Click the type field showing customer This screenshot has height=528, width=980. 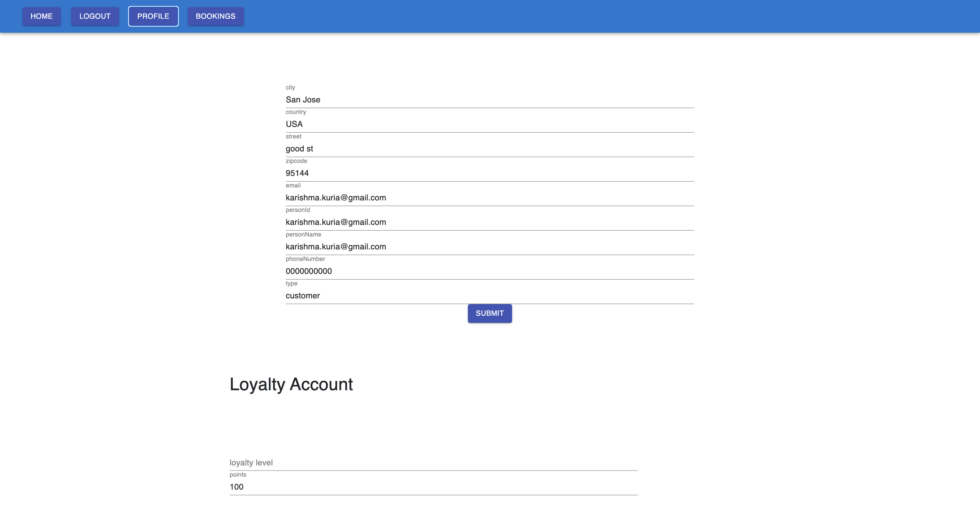pos(490,296)
